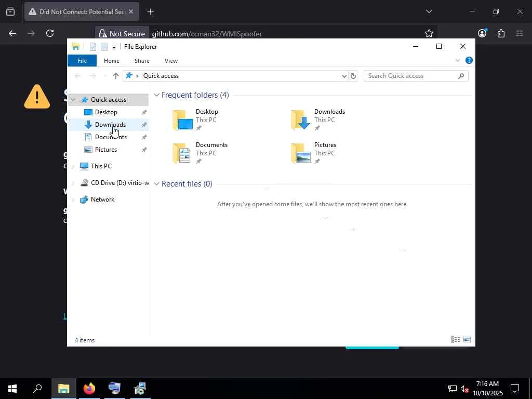Click the Back navigation arrow in File Explorer
Screen dimensions: 532x399
click(78, 76)
